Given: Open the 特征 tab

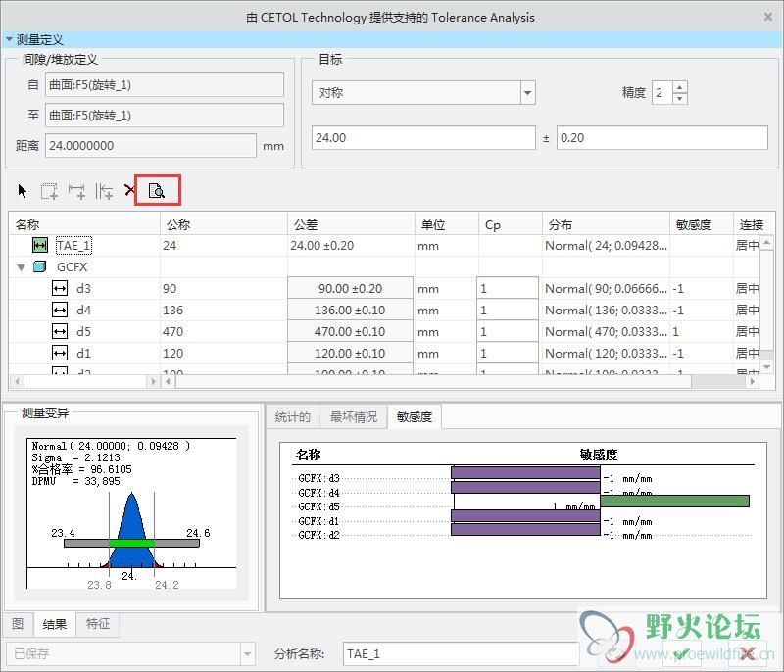Looking at the screenshot, I should [97, 624].
